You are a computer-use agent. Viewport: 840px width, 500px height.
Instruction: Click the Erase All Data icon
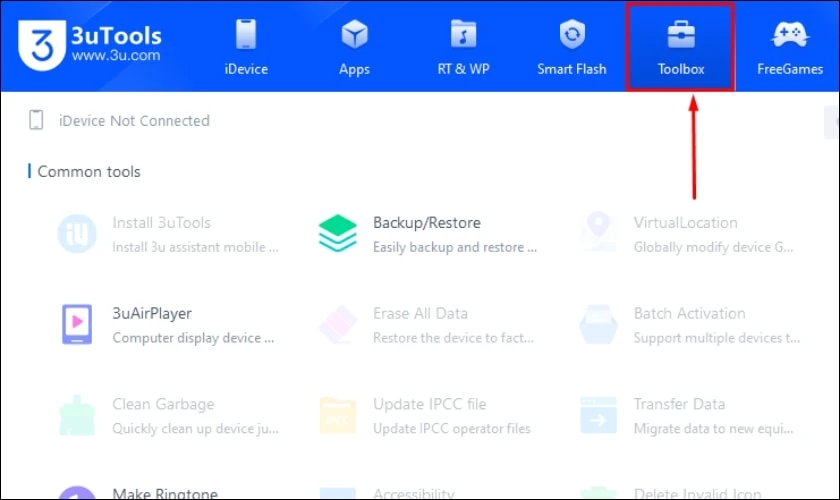pyautogui.click(x=338, y=324)
